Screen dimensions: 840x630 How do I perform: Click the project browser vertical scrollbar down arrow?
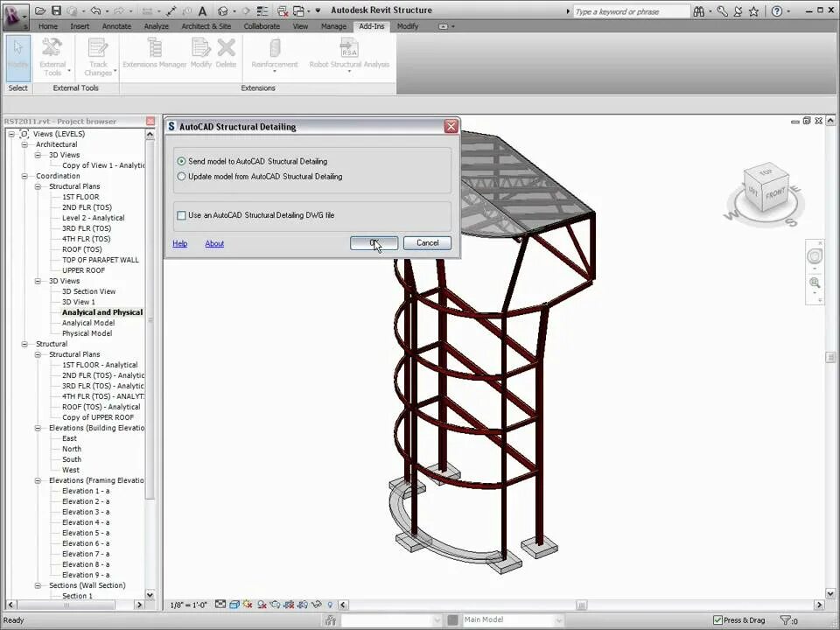pyautogui.click(x=150, y=595)
